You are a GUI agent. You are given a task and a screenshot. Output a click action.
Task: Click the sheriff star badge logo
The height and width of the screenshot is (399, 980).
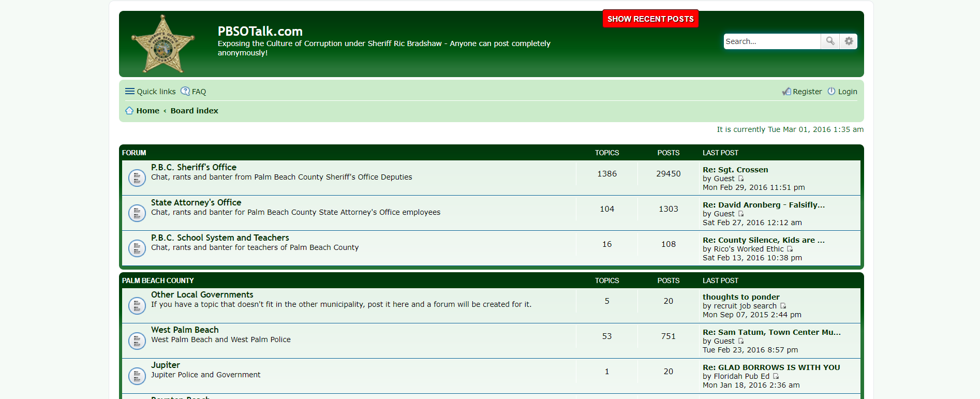coord(163,45)
